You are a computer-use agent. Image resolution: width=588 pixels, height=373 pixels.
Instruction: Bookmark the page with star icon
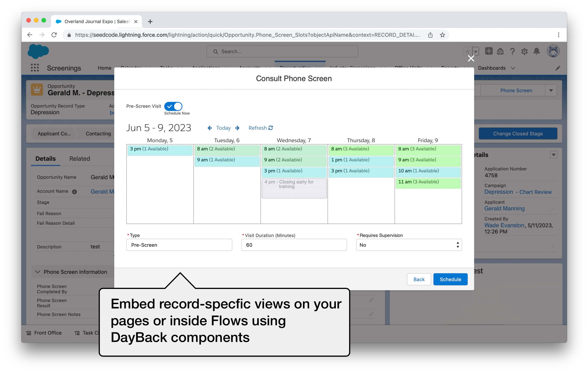[443, 35]
